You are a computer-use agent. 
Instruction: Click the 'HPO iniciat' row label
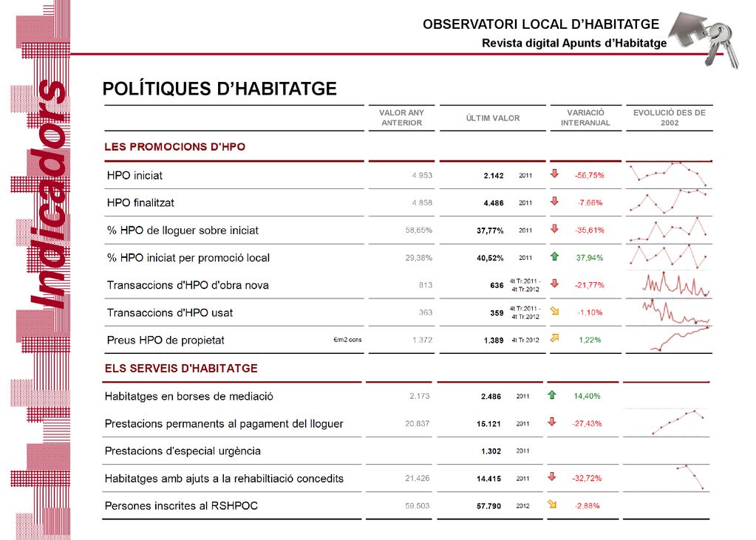134,176
